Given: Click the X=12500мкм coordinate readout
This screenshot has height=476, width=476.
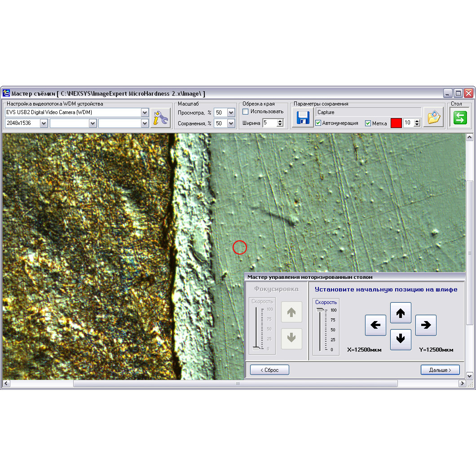Looking at the screenshot, I should (x=364, y=350).
